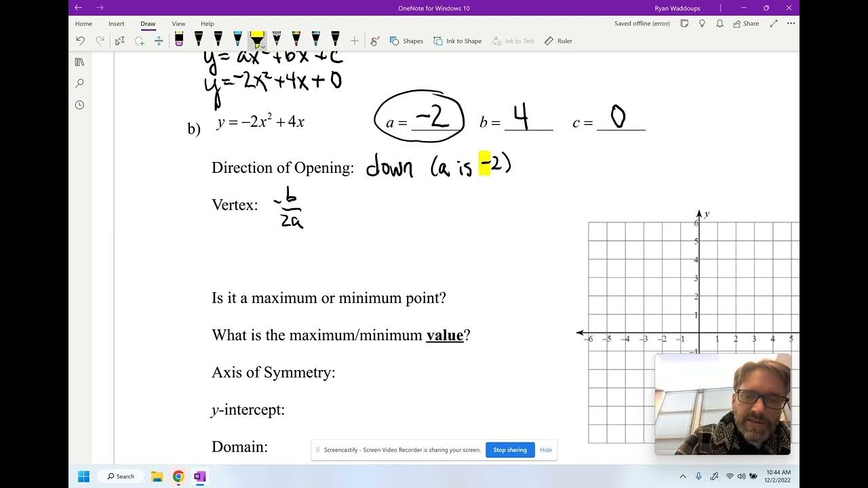The width and height of the screenshot is (868, 488).
Task: Switch to the Draw tab
Action: point(148,24)
